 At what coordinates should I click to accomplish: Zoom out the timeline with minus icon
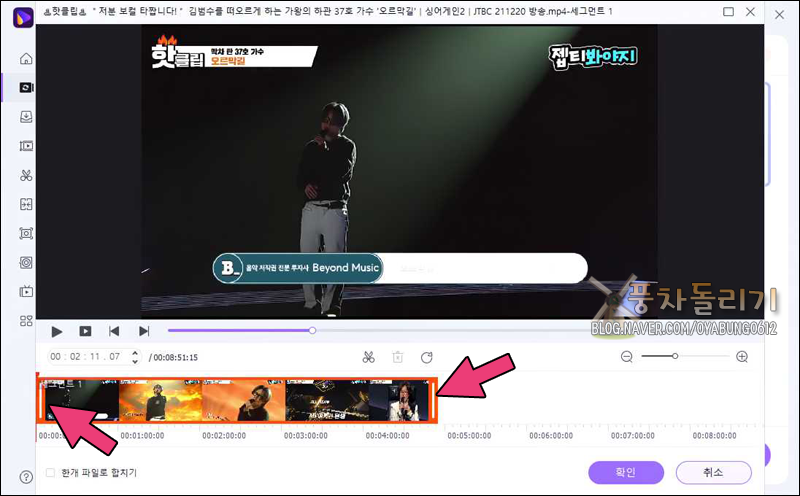pyautogui.click(x=627, y=357)
